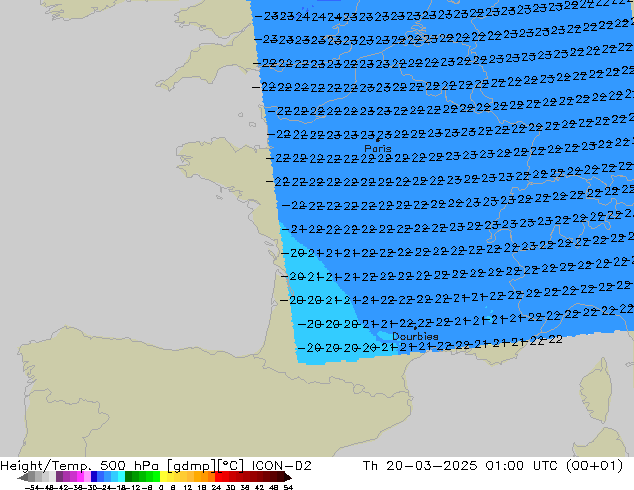Click the '01:00 UTC' time text
Viewport: 634px width, 490px height.
tap(520, 466)
